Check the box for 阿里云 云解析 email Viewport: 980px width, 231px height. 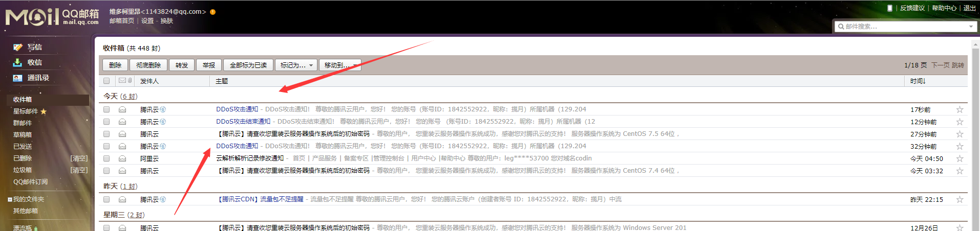(x=106, y=158)
